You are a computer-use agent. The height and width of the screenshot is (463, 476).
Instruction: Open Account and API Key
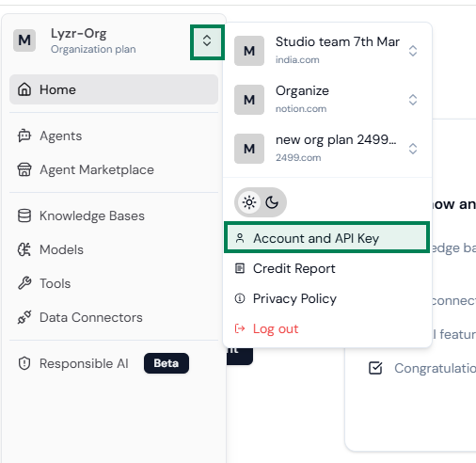(326, 238)
